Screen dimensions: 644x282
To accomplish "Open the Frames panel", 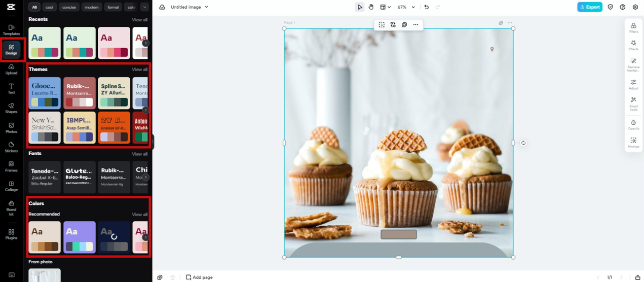I will 11,167.
